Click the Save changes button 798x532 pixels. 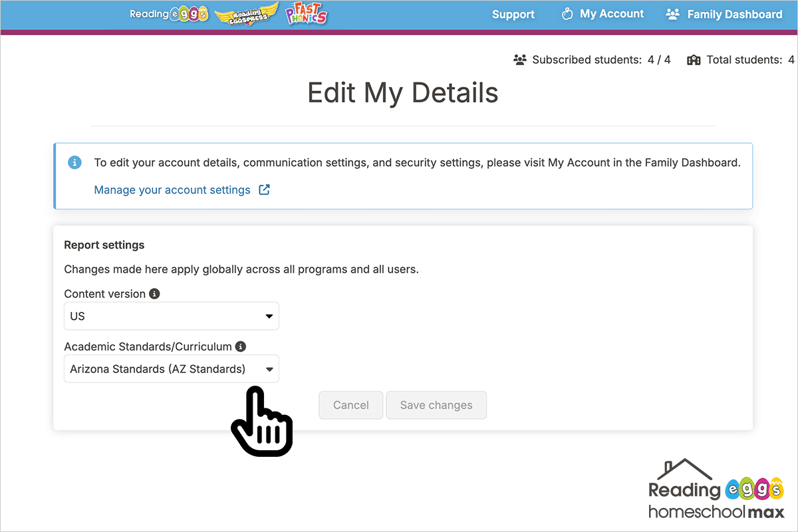click(436, 405)
